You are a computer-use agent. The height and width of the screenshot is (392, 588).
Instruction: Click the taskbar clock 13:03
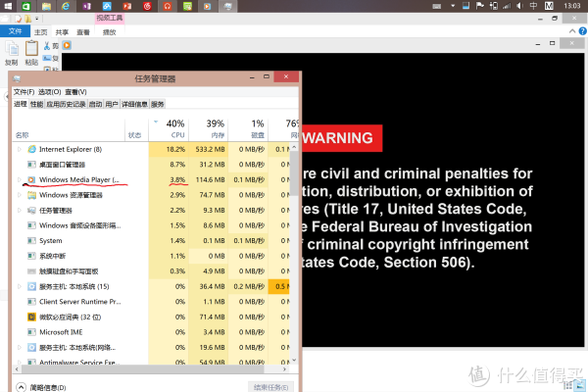point(572,6)
